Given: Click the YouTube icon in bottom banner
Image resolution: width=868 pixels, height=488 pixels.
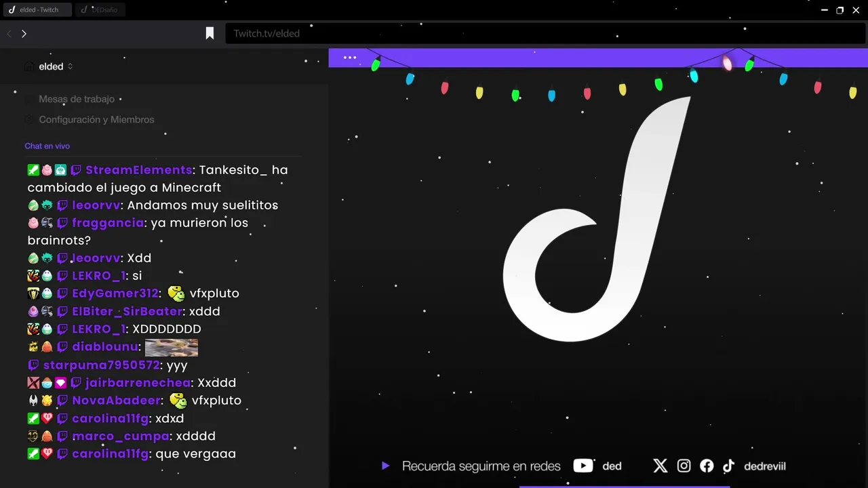Looking at the screenshot, I should [x=583, y=466].
